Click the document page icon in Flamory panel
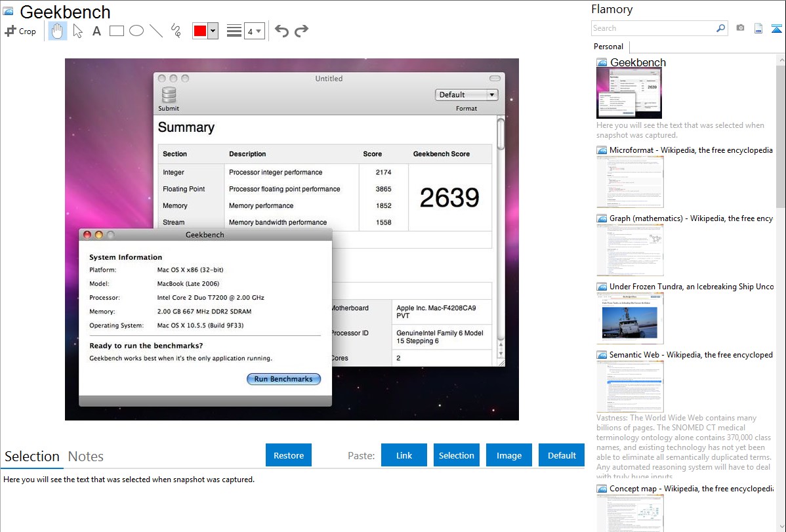This screenshot has width=786, height=532. point(758,28)
